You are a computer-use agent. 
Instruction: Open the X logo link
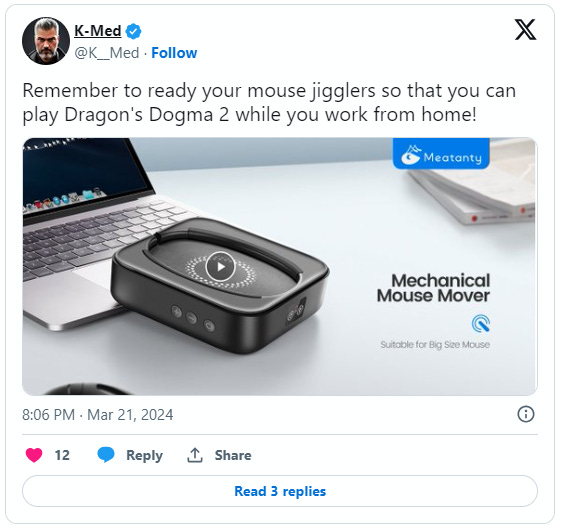pyautogui.click(x=525, y=30)
